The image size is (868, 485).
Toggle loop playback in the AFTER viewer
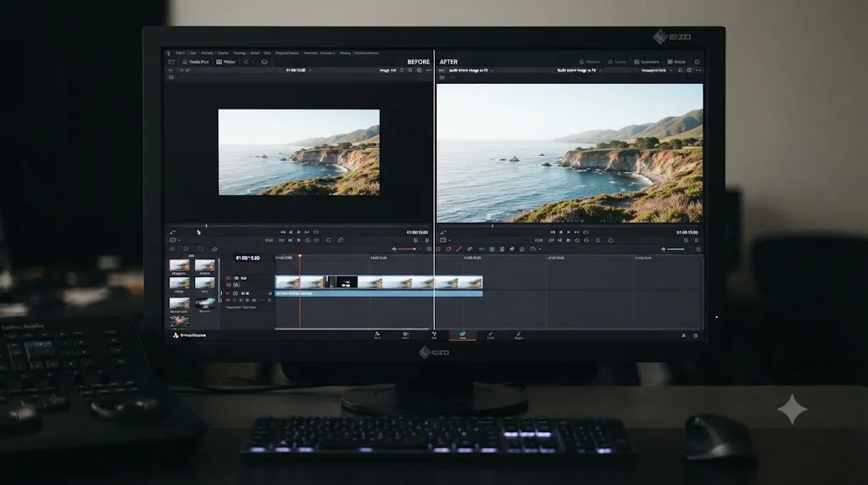pyautogui.click(x=586, y=232)
